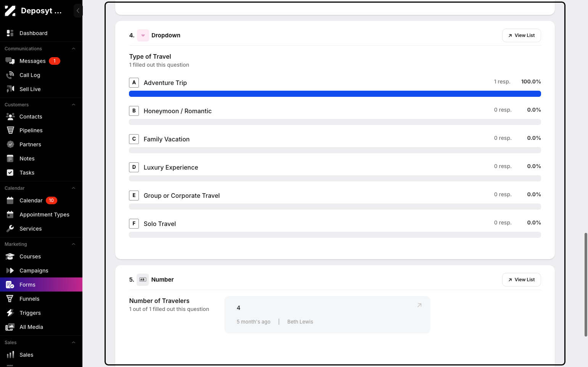Open All Media icon

tap(10, 327)
